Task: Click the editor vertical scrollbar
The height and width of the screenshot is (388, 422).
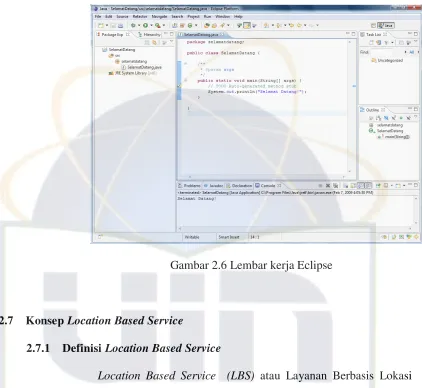Action: click(350, 107)
